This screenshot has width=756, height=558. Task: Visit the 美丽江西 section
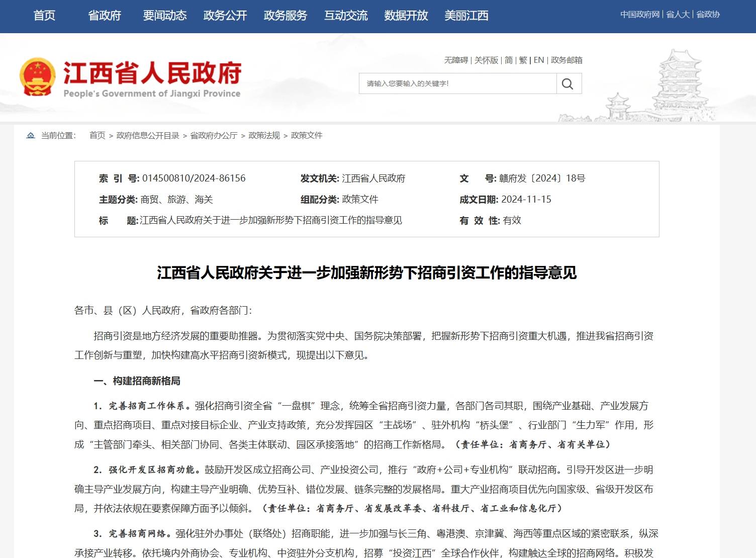466,16
